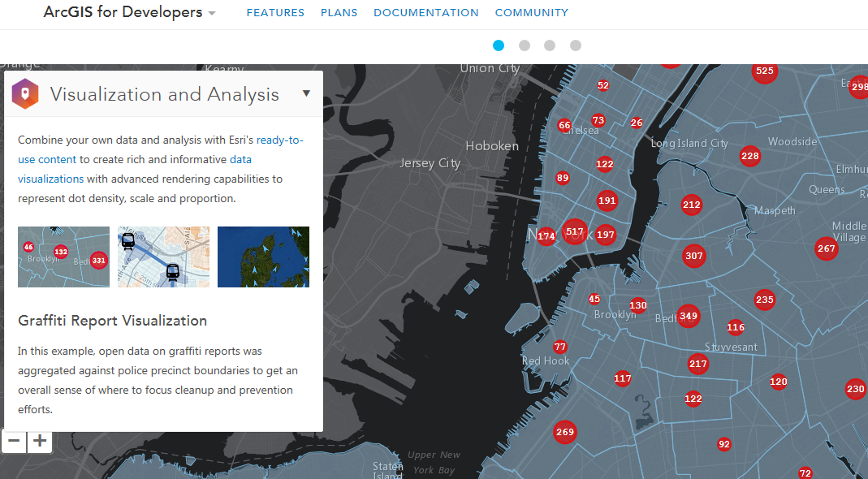Click the 73 cluster marker

point(598,120)
